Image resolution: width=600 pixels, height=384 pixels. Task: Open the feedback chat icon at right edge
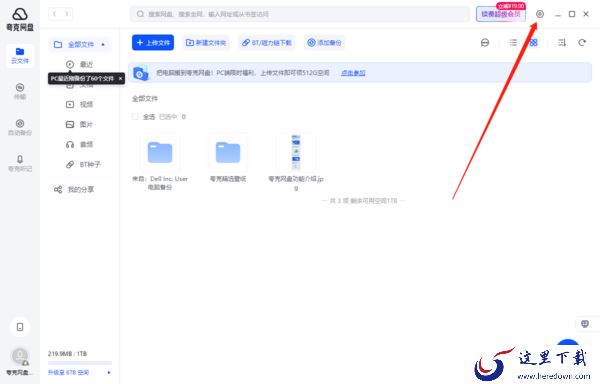point(585,324)
